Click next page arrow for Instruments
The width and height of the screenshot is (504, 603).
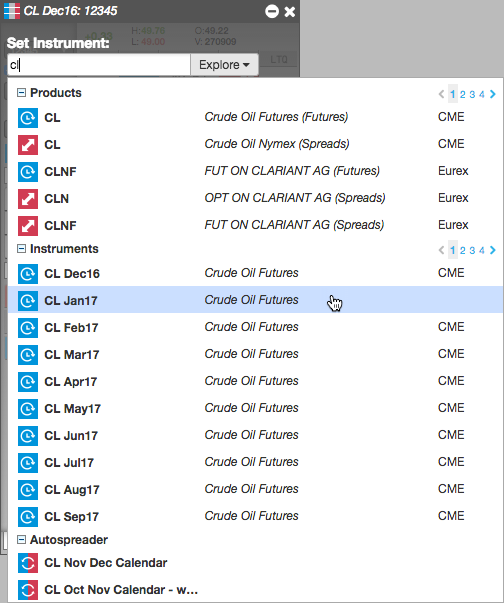tap(493, 250)
